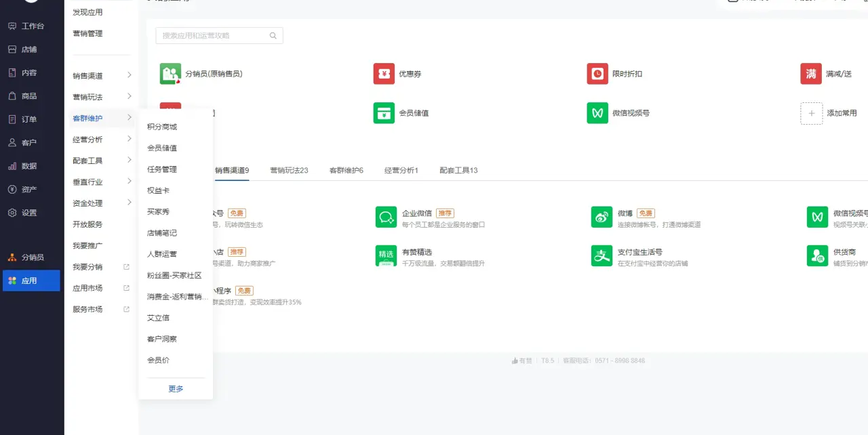Switch to the 营销玩法23 tab
Viewport: 868px width, 435px height.
coord(289,170)
